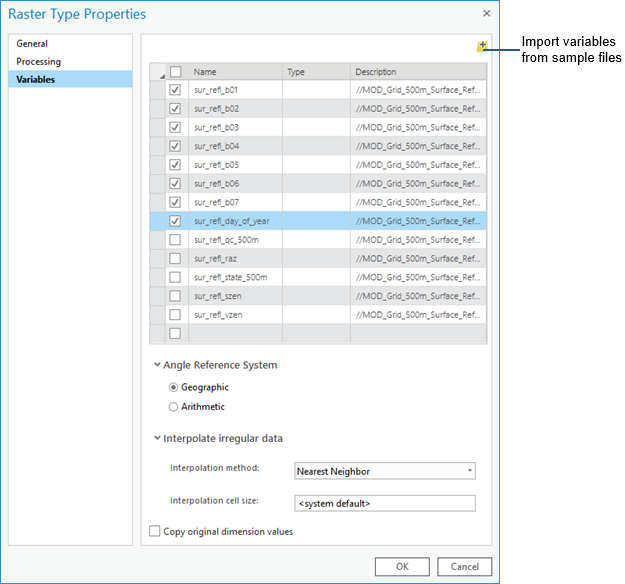The image size is (625, 584).
Task: Click the Import variables from sample files icon
Action: point(482,46)
